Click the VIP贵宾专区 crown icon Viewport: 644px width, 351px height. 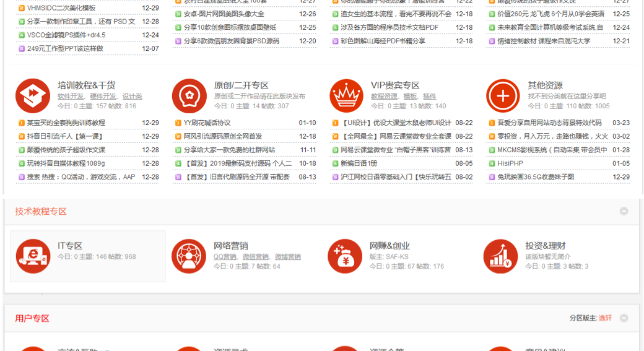pyautogui.click(x=347, y=96)
